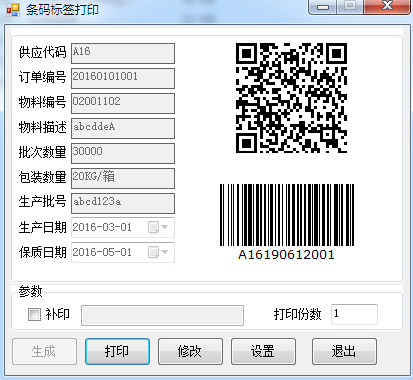The height and width of the screenshot is (380, 413).
Task: Open calendar icon for 生产日期
Action: click(153, 228)
